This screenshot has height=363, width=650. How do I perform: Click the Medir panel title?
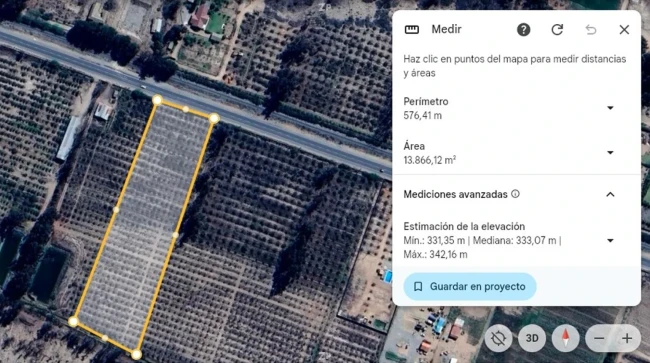[x=446, y=29]
